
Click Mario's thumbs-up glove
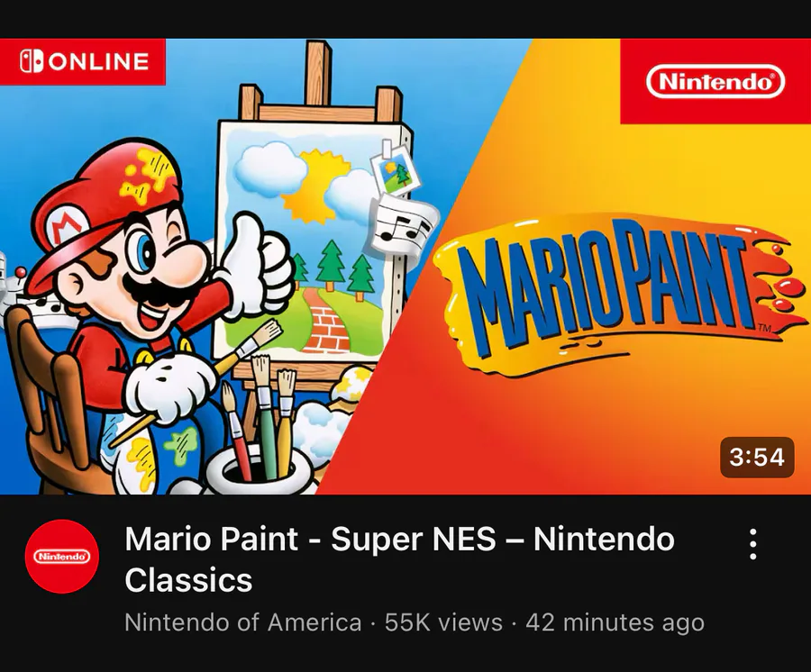click(257, 266)
